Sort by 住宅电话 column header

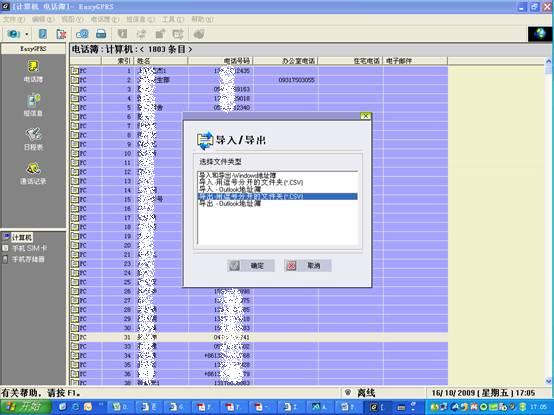(x=350, y=61)
